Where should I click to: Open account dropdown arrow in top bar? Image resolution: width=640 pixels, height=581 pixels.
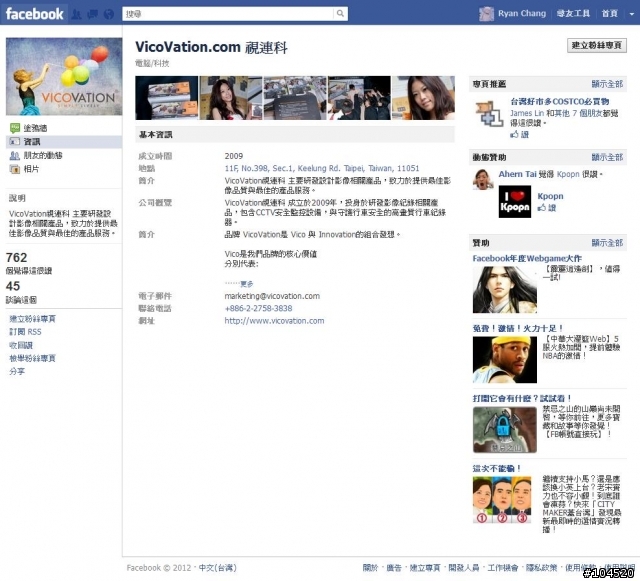(631, 14)
